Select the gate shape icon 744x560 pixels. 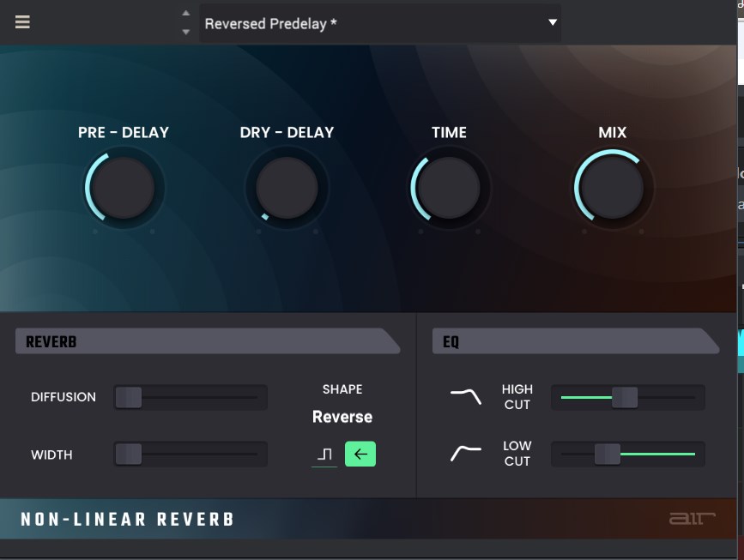[324, 455]
